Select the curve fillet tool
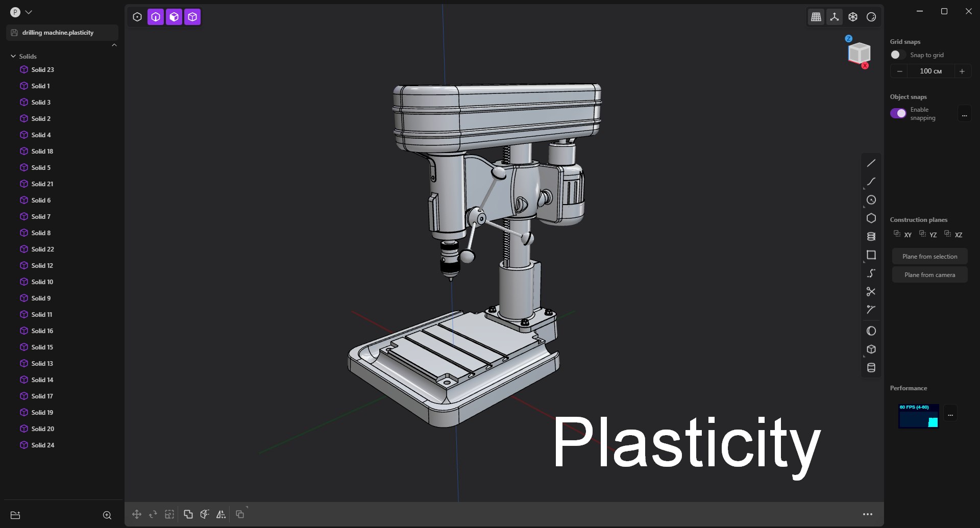This screenshot has width=980, height=528. (871, 310)
